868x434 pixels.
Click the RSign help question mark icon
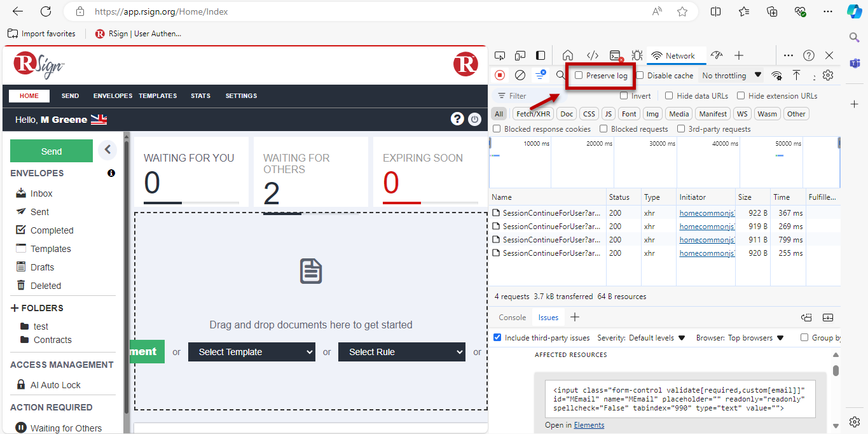click(x=457, y=119)
